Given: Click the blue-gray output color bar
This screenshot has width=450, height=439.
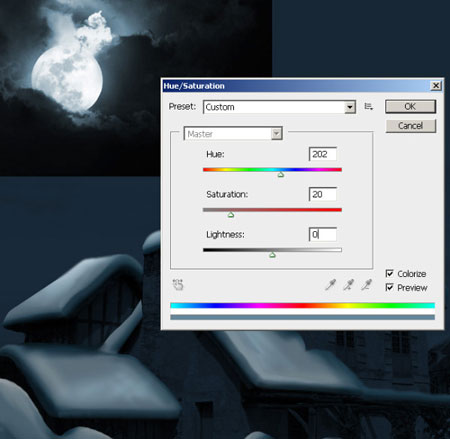Looking at the screenshot, I should tap(302, 317).
